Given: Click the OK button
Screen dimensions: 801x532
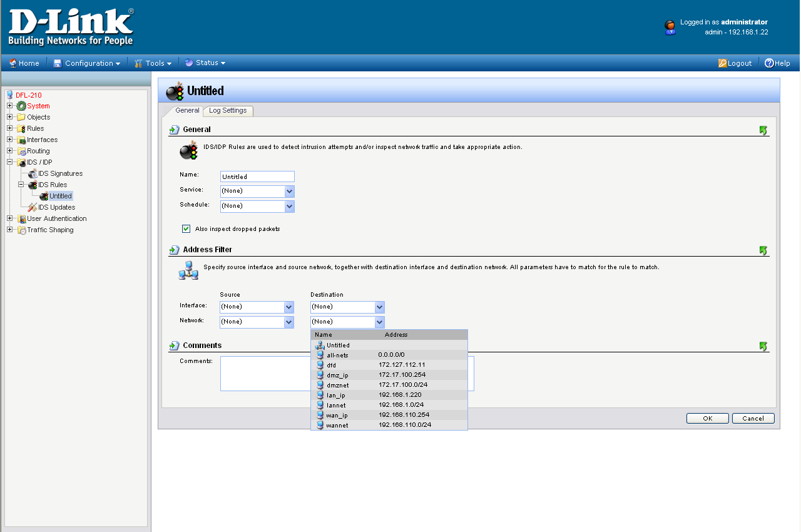Looking at the screenshot, I should pyautogui.click(x=708, y=419).
